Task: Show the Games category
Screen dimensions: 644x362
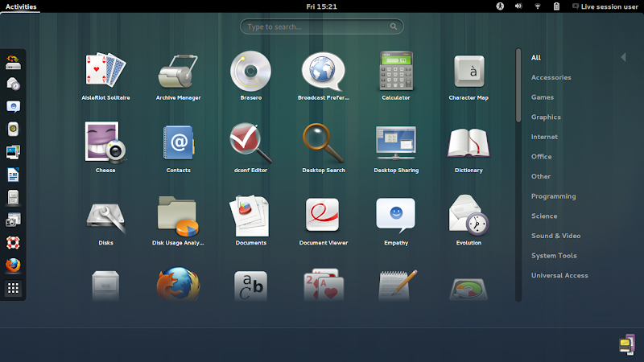Action: click(543, 97)
